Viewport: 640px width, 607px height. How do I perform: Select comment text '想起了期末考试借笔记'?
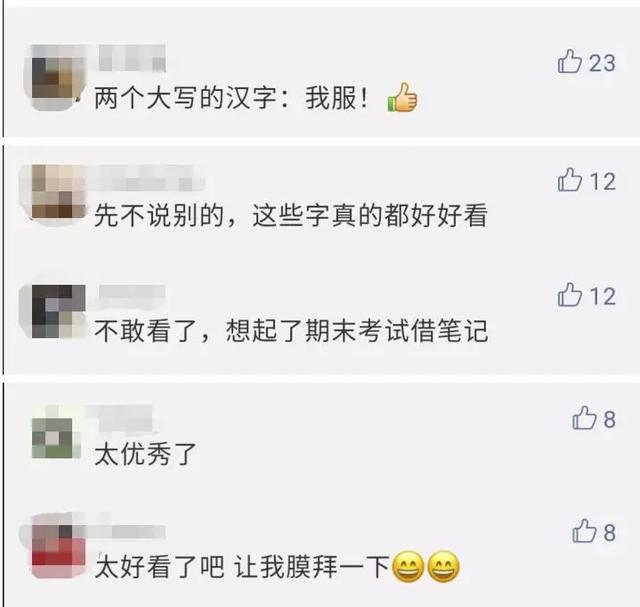click(x=357, y=331)
